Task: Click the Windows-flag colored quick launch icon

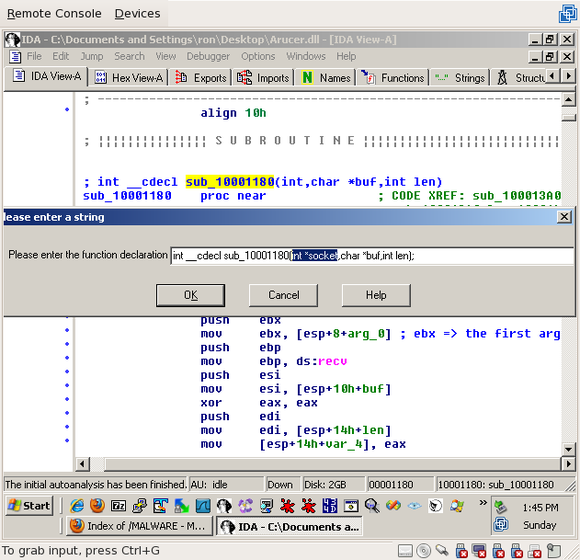Action: tap(457, 505)
